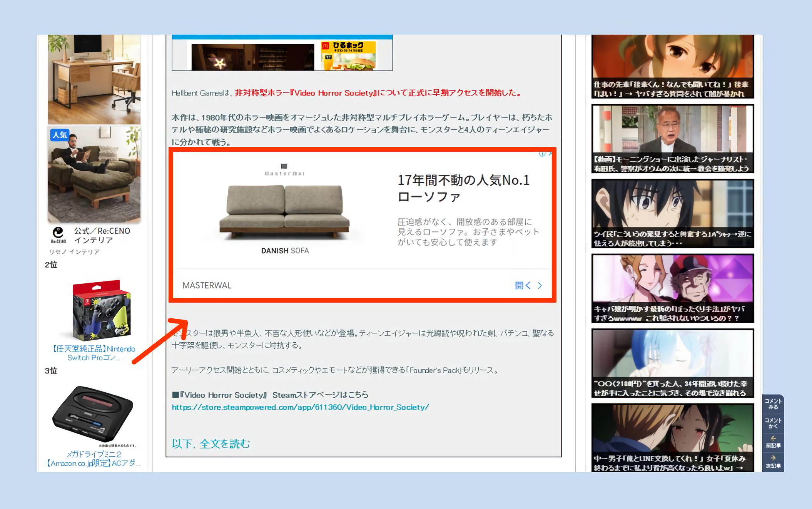Open the 中一男子「俺とLINE交換してくれ!」 thumbnail

(672, 438)
